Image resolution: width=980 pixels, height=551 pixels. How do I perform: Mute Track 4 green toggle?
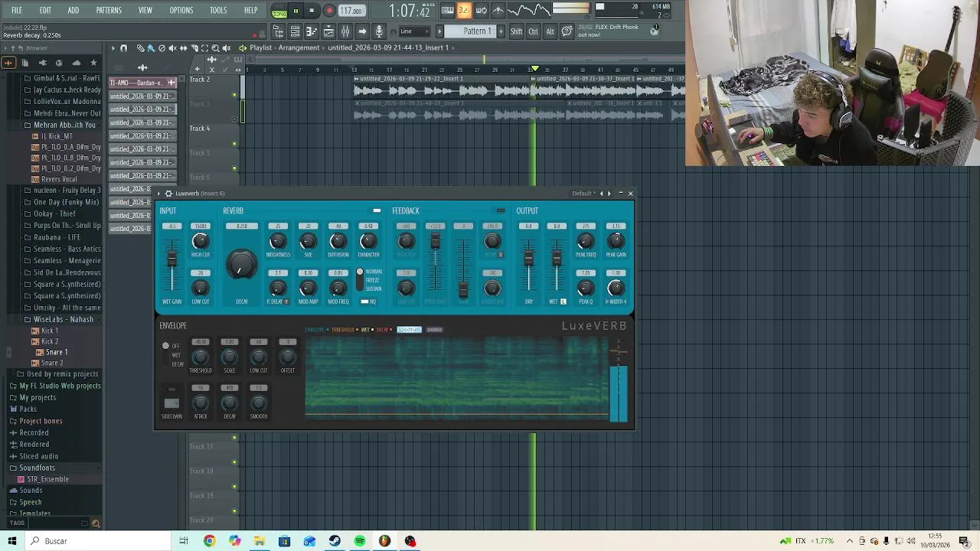point(235,144)
